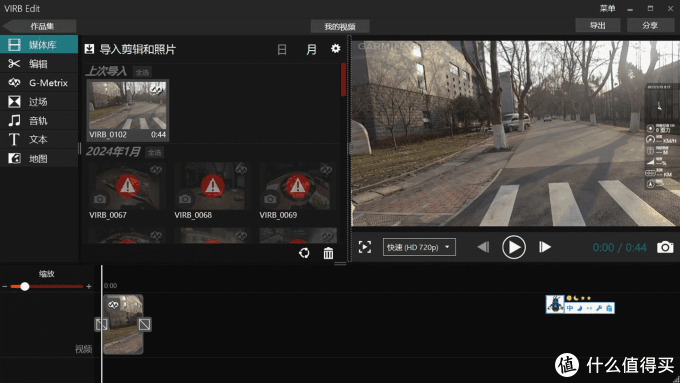This screenshot has width=680, height=383.
Task: Click the camera icon on VIRB_0069
Action: [x=270, y=199]
